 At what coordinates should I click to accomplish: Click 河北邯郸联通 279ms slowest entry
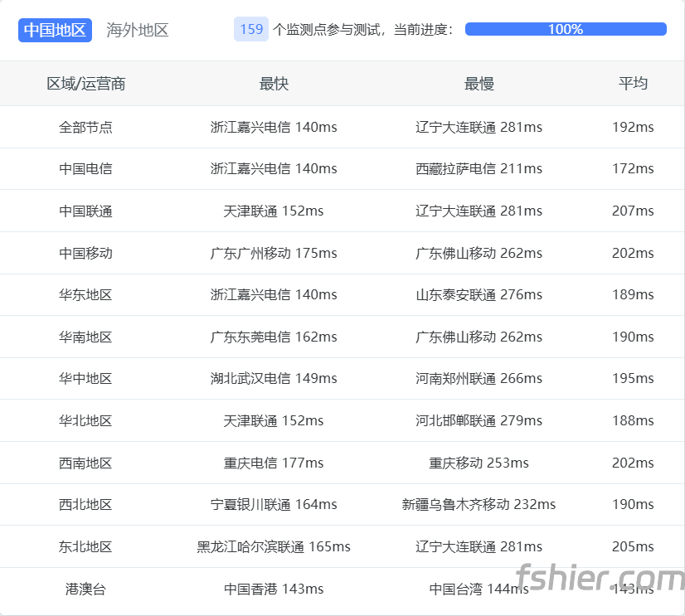pyautogui.click(x=479, y=420)
